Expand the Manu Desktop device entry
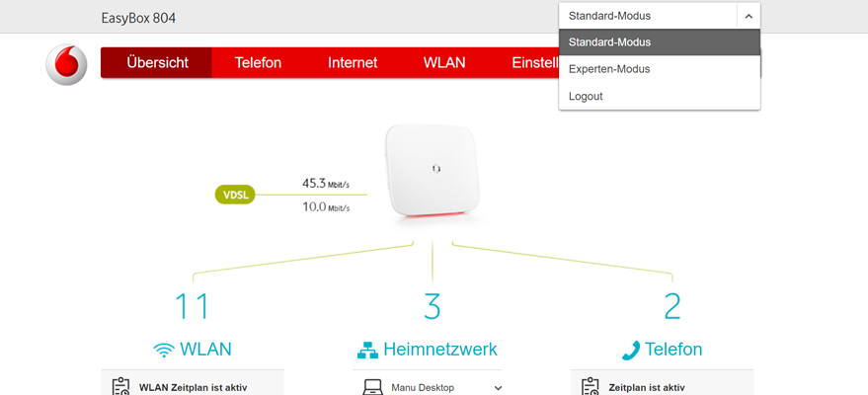The width and height of the screenshot is (868, 395). (x=498, y=388)
